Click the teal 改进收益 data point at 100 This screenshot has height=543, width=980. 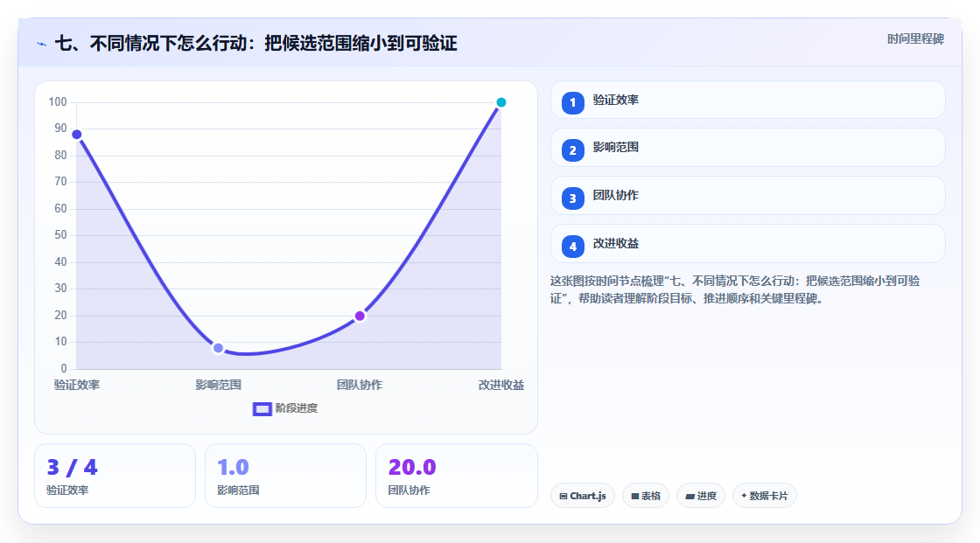(x=500, y=102)
